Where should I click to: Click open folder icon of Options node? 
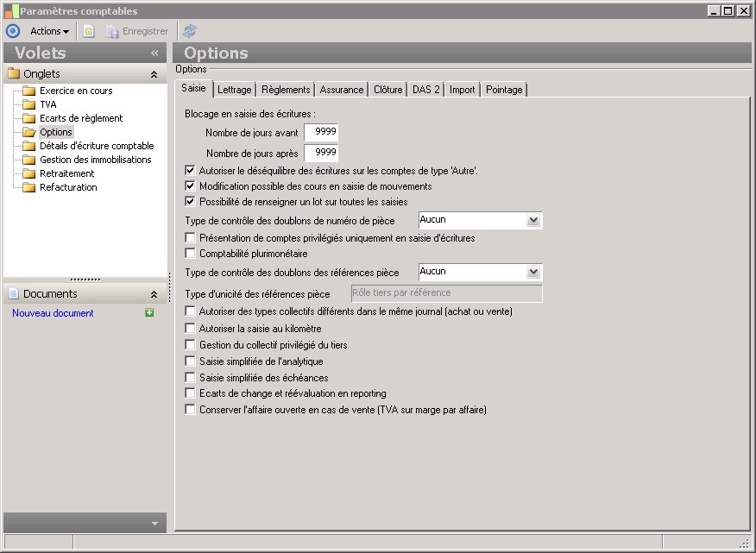pos(29,132)
